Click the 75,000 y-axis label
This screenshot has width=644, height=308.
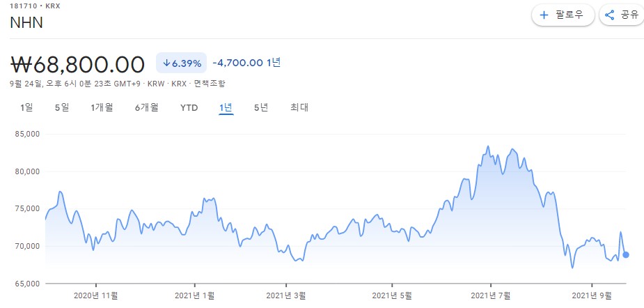(26, 209)
